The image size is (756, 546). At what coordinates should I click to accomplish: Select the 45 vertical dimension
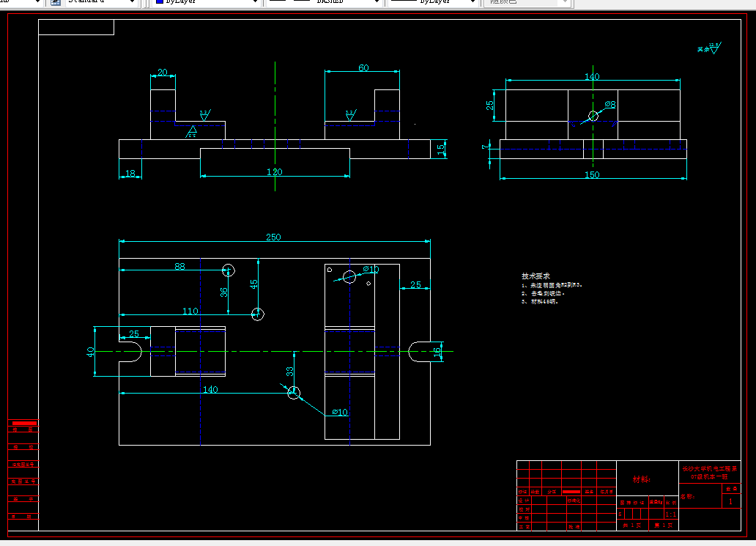coord(254,284)
